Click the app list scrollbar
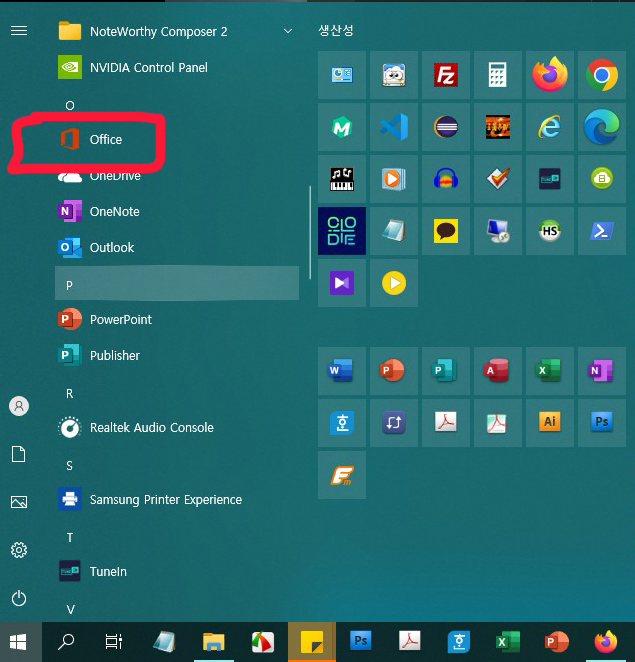The width and height of the screenshot is (635, 662). [310, 232]
